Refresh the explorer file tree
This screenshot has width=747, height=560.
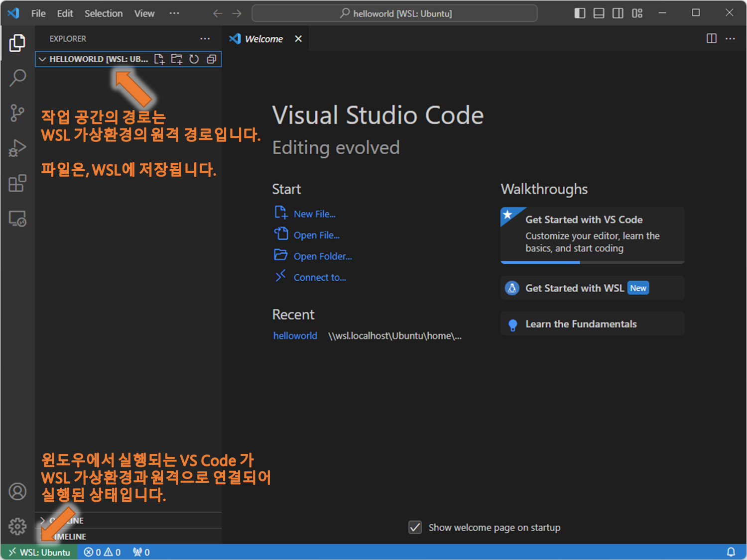coord(194,59)
